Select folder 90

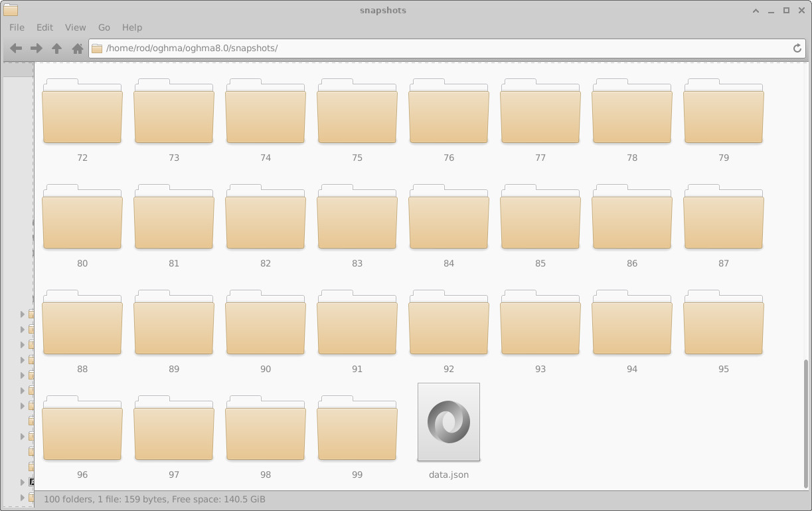(x=266, y=331)
